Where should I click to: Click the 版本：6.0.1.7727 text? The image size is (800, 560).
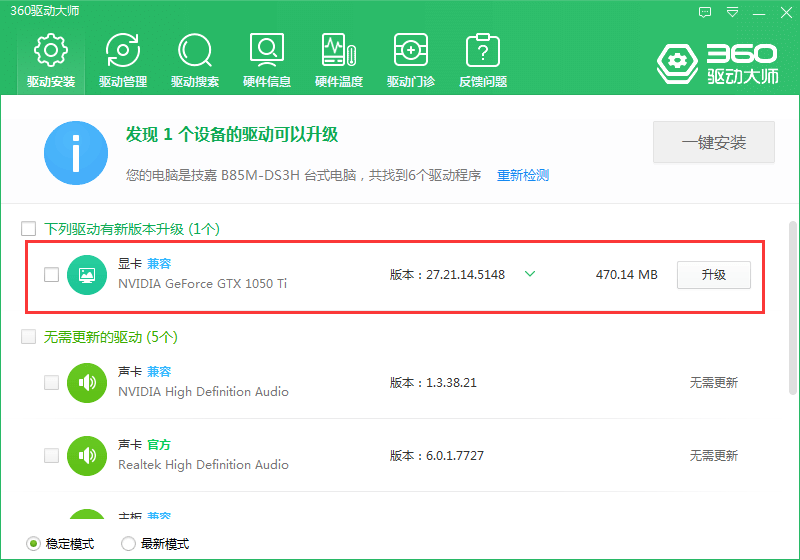437,455
